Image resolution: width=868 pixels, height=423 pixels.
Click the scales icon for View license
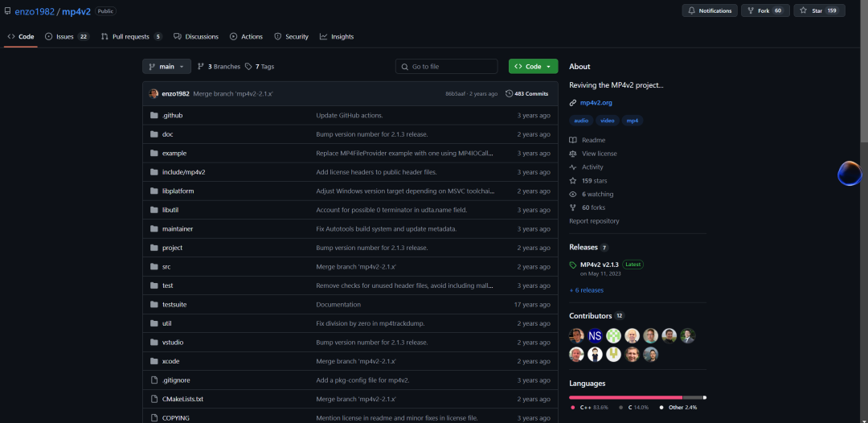click(573, 154)
